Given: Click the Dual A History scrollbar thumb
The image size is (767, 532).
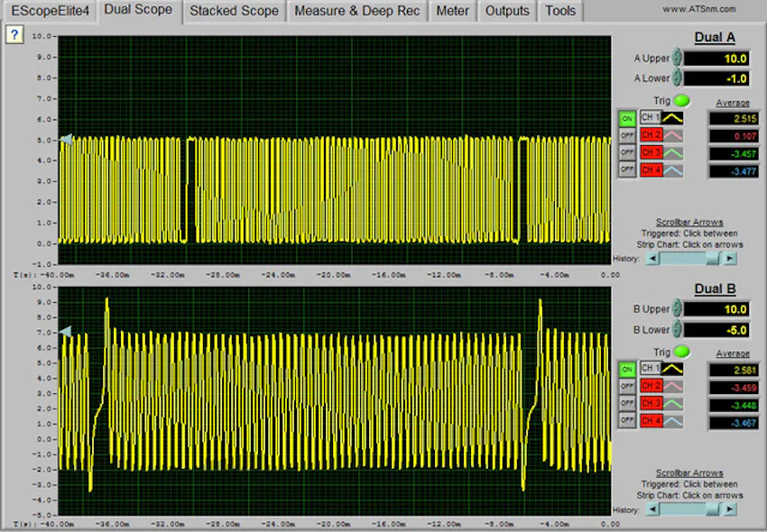Looking at the screenshot, I should click(x=713, y=258).
